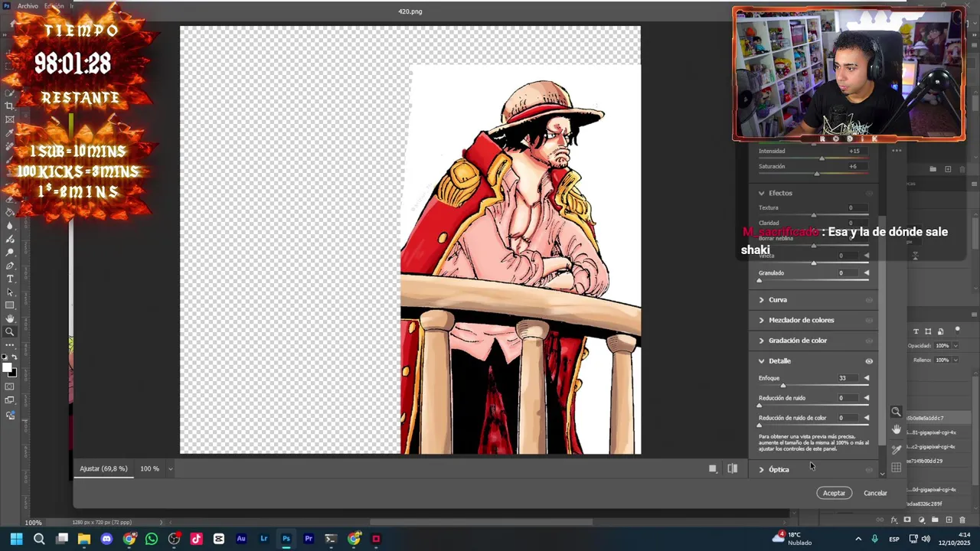The height and width of the screenshot is (551, 980).
Task: Toggle the layer filter on/off dot
Action: click(957, 330)
